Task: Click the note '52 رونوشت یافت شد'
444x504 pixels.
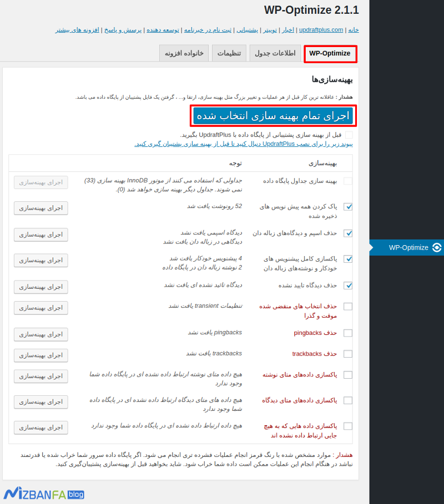Action: tap(215, 206)
